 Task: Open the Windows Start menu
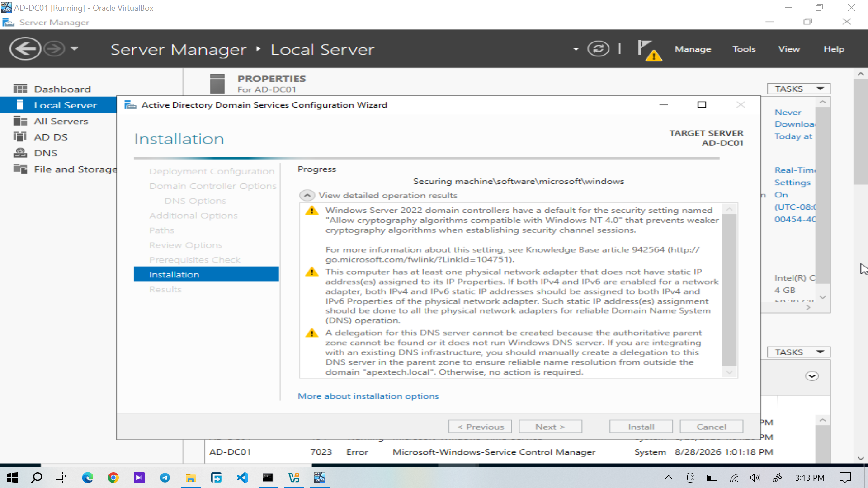tap(12, 478)
